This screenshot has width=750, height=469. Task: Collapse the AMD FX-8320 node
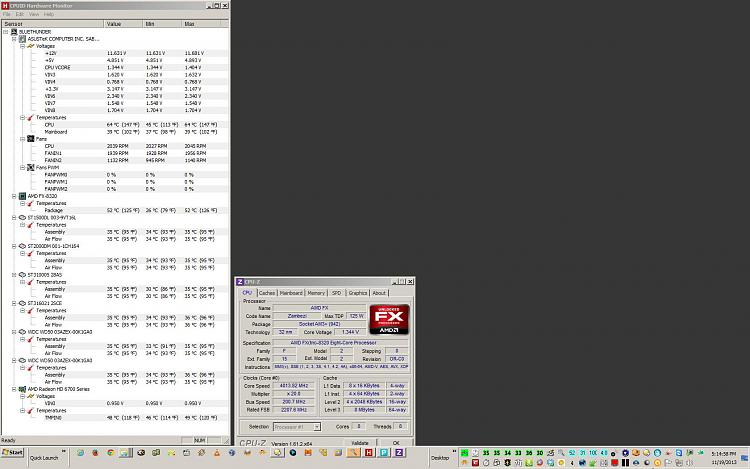pyautogui.click(x=14, y=196)
